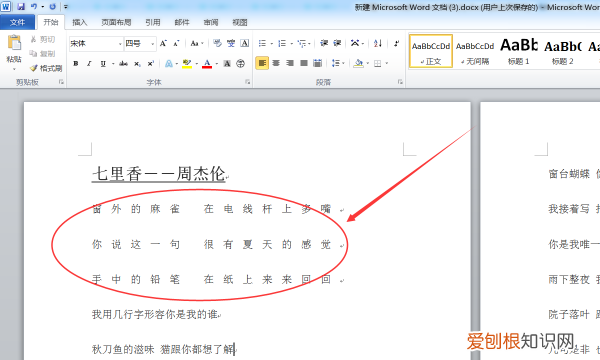This screenshot has width=600, height=360.
Task: Select the 正文 style
Action: (431, 51)
